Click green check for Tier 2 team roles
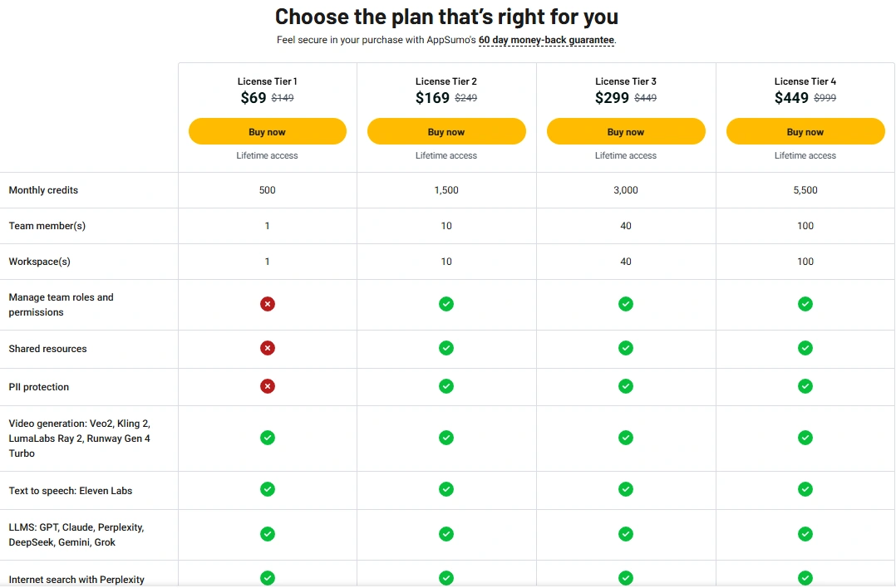The height and width of the screenshot is (588, 896). pos(446,304)
